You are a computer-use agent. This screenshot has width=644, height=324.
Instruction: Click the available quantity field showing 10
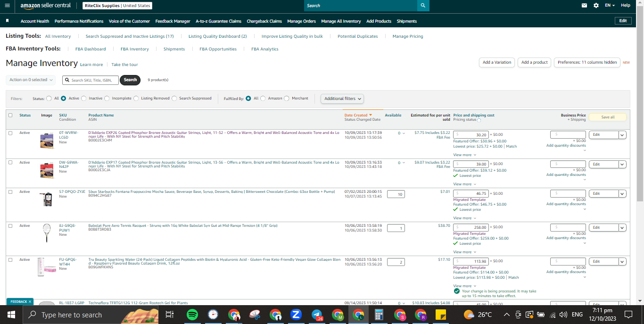tap(396, 194)
